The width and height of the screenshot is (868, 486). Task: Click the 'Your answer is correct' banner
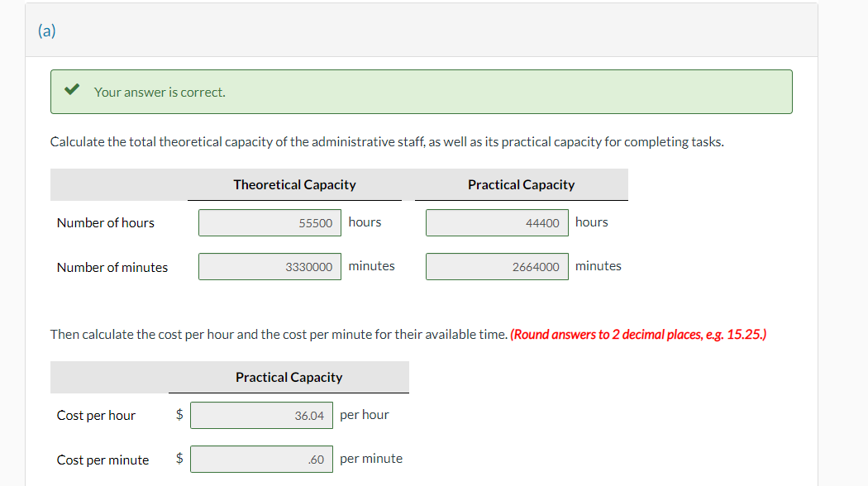[422, 92]
